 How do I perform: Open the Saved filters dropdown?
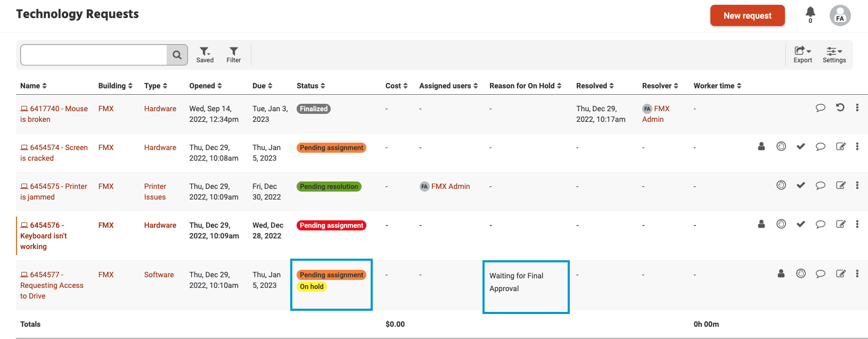(205, 55)
